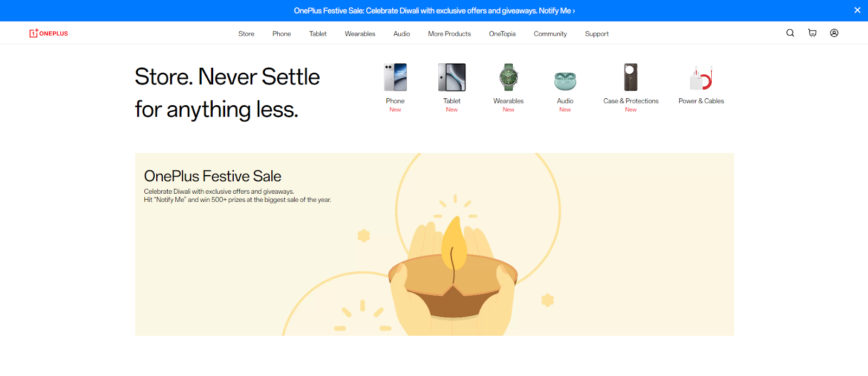Open the Wearables navigation menu

(x=360, y=34)
